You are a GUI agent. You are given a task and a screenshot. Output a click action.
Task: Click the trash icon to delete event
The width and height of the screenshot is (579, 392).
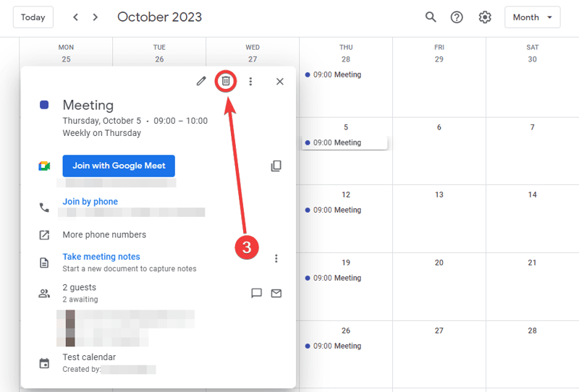pyautogui.click(x=226, y=81)
